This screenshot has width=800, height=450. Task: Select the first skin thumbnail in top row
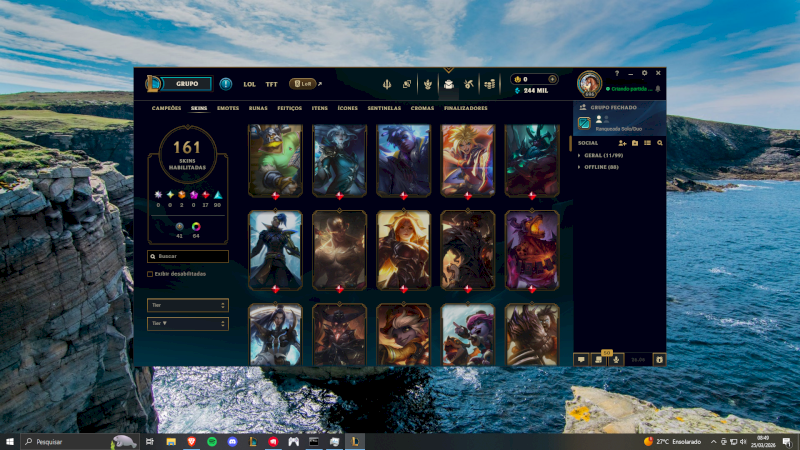276,160
